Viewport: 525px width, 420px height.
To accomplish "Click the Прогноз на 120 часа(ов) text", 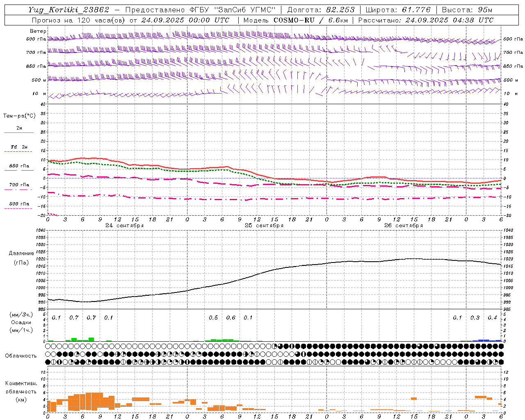I will coord(79,20).
